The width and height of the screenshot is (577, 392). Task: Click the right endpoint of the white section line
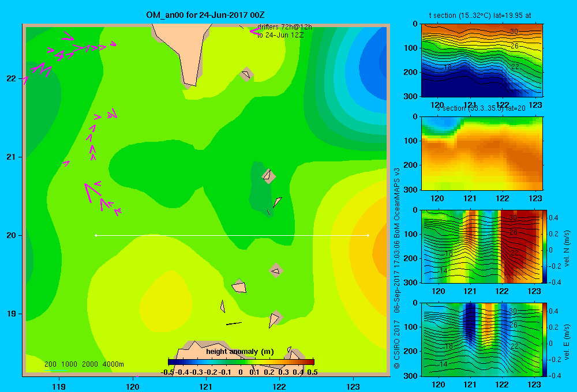368,235
